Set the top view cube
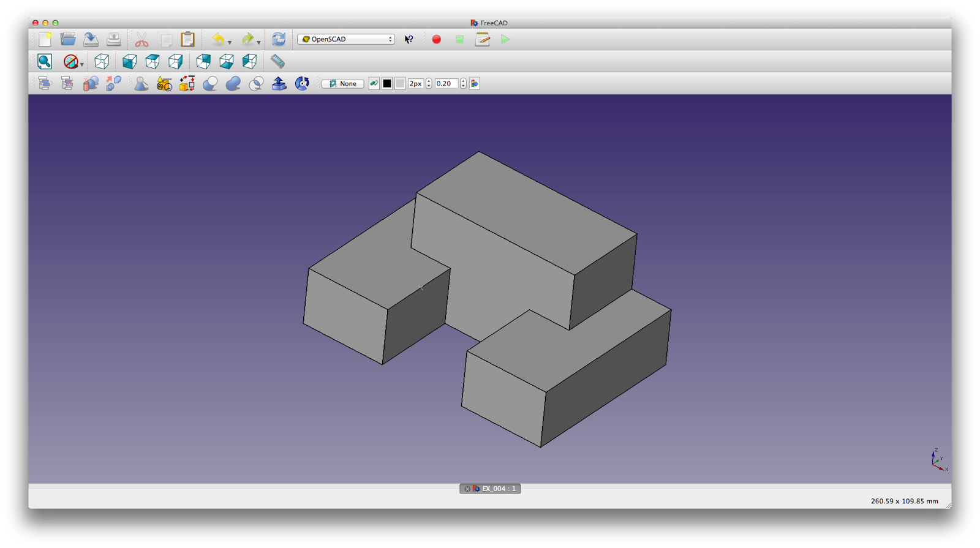This screenshot has height=548, width=980. (x=153, y=61)
